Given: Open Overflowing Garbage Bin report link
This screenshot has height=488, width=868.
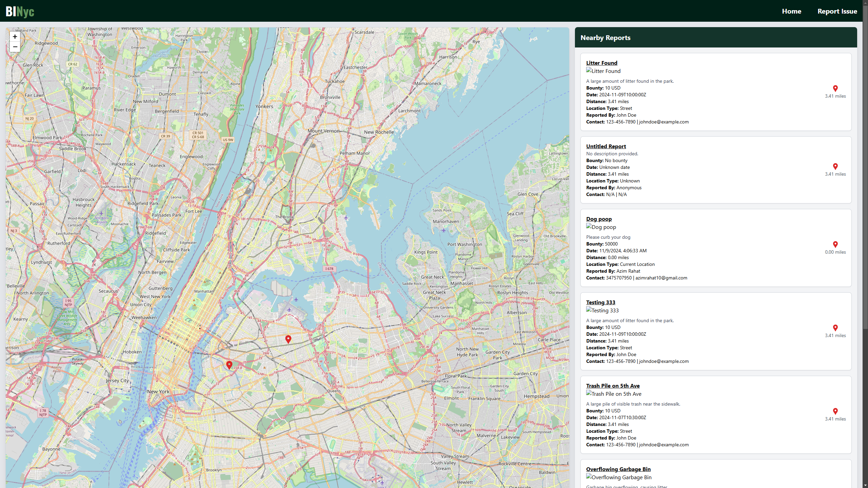Looking at the screenshot, I should [618, 469].
